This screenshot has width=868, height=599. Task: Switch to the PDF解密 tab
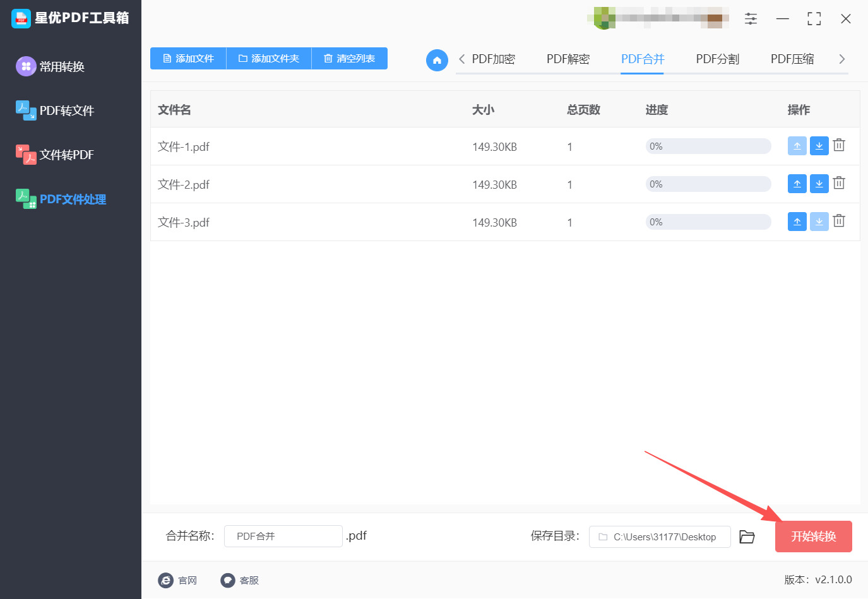point(568,59)
